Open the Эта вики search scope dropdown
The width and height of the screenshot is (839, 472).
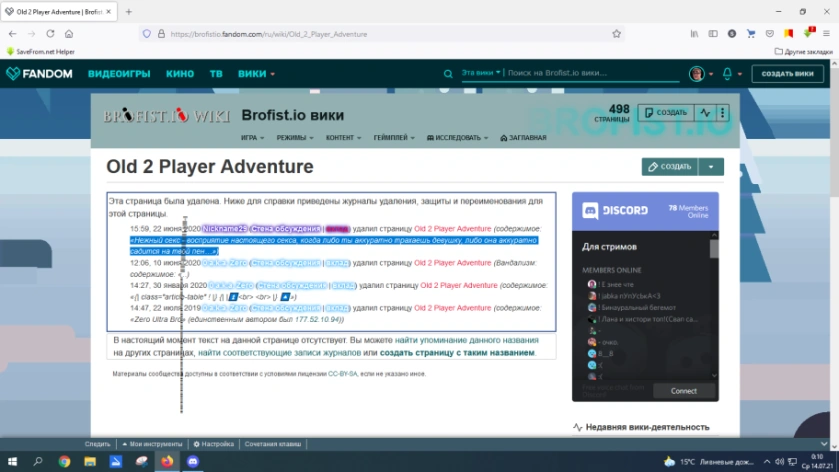[480, 73]
